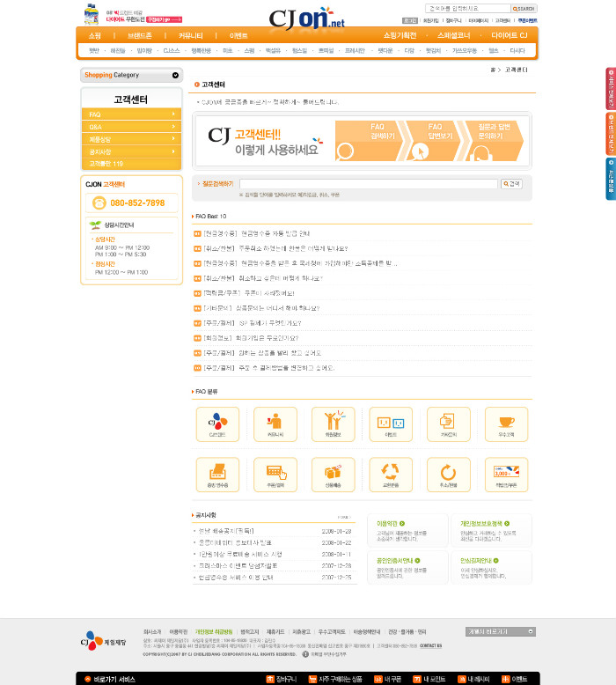
Task: Open the delivery FAQ category with boxes icon
Action: click(x=334, y=475)
